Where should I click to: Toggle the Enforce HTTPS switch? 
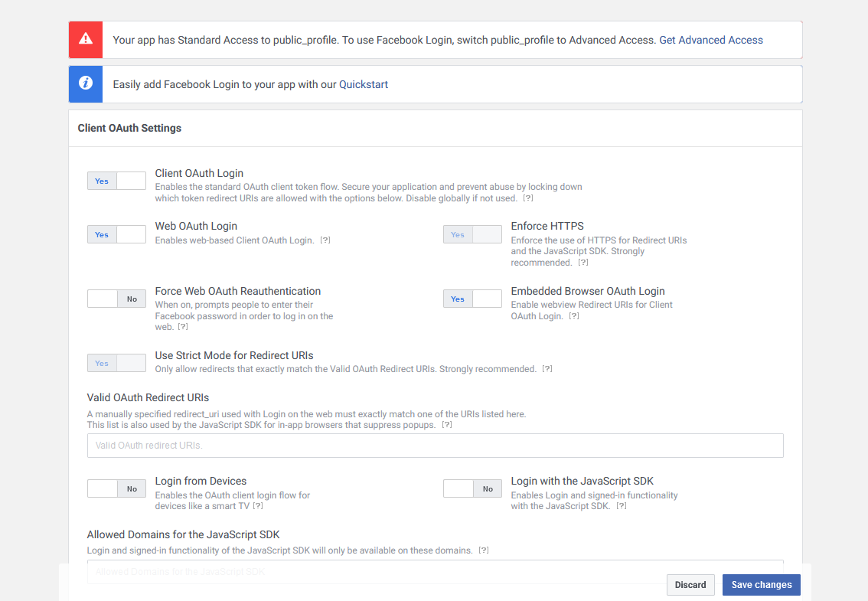pyautogui.click(x=473, y=234)
